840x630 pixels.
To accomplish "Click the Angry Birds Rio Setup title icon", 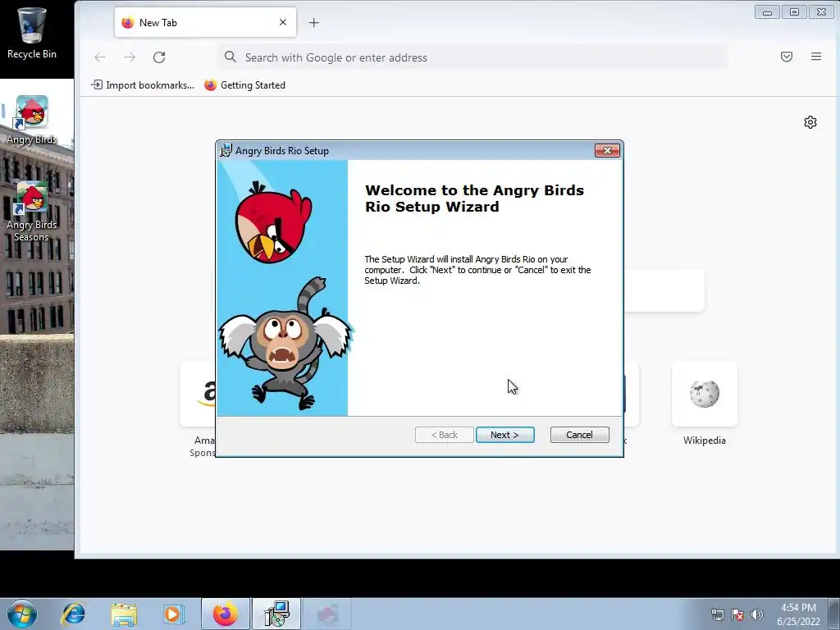I will pyautogui.click(x=226, y=151).
